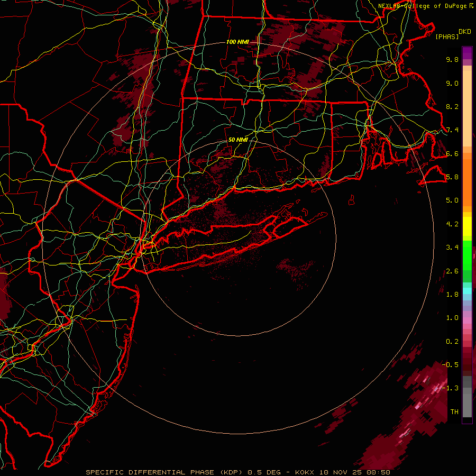Click the 1.0 value on color scale
Image resolution: width=476 pixels, height=476 pixels.
coord(452,318)
